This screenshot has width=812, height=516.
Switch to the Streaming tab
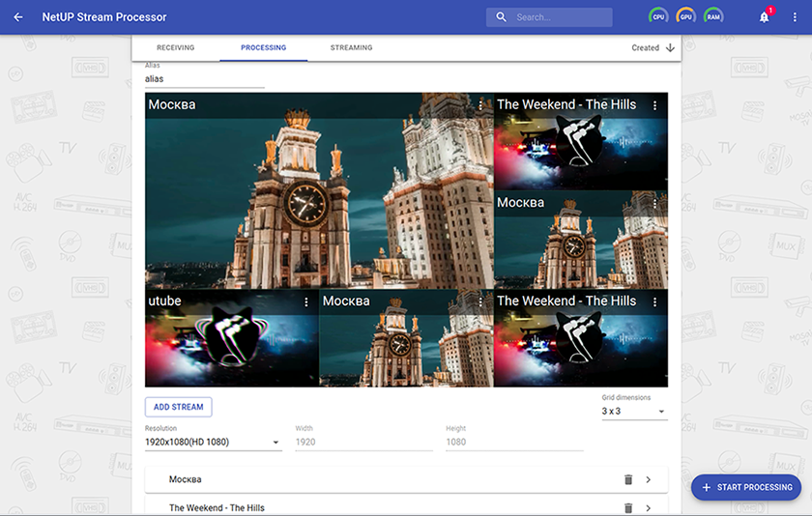(351, 47)
